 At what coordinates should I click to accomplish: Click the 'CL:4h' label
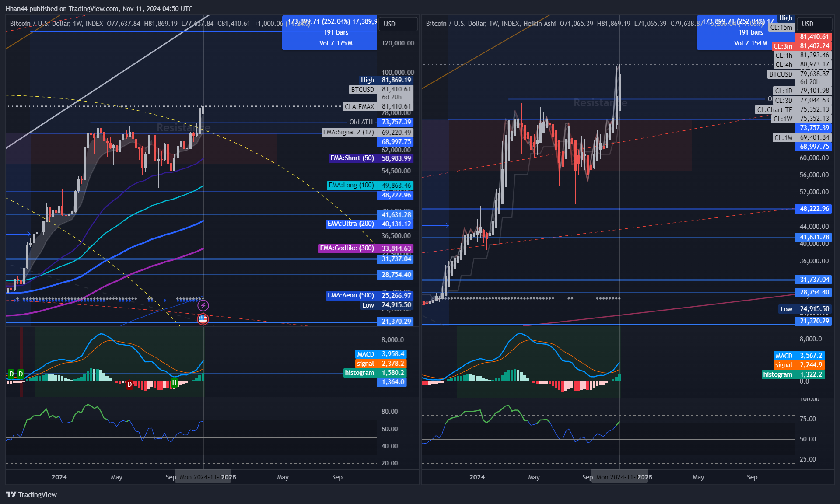point(784,65)
